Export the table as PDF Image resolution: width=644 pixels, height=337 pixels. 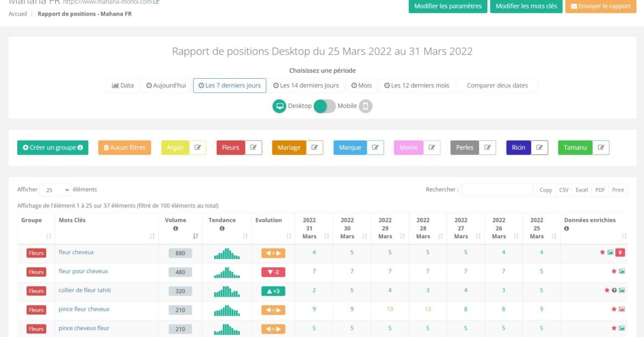(x=600, y=190)
